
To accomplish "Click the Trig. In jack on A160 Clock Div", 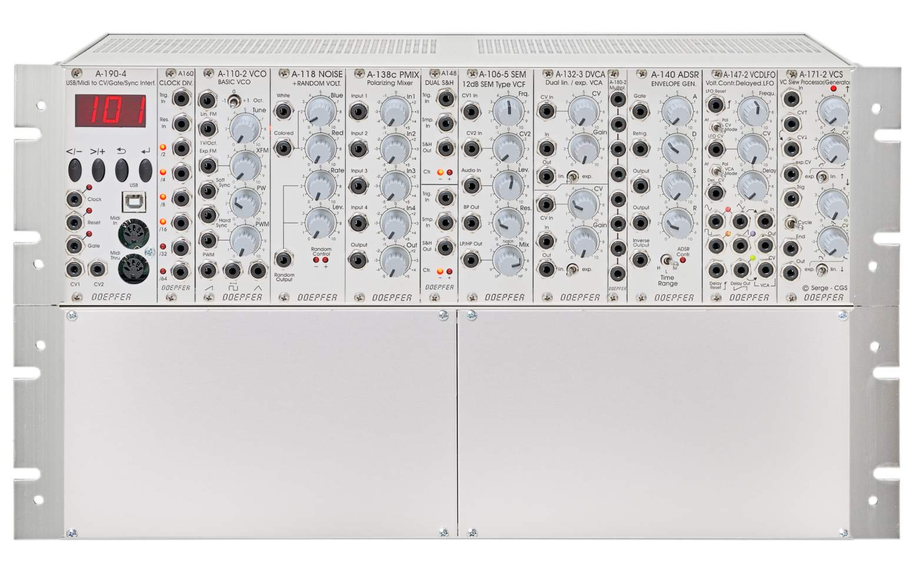I will point(182,98).
